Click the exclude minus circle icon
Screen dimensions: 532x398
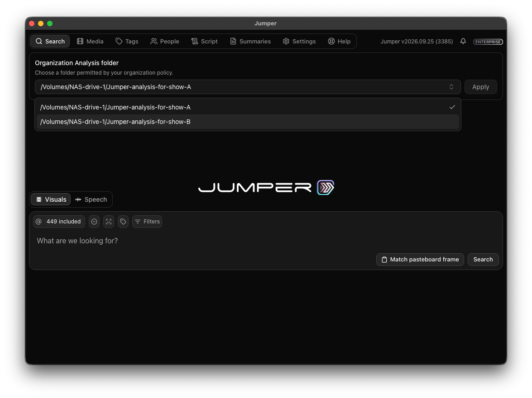94,221
